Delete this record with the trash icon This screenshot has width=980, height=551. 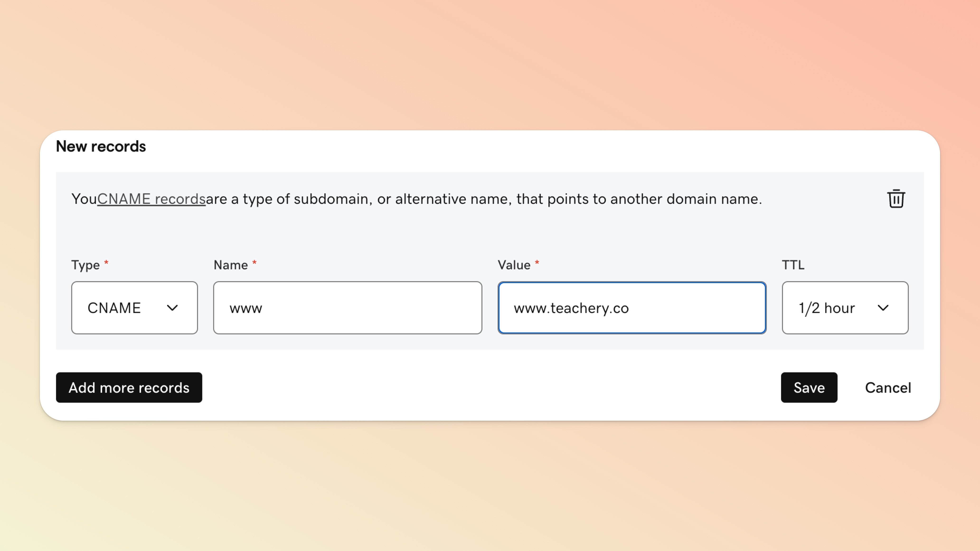coord(896,199)
